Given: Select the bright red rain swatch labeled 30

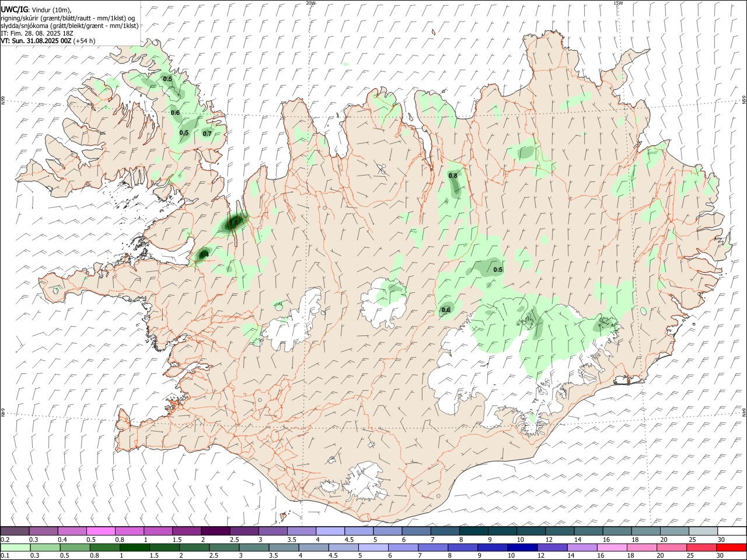Looking at the screenshot, I should click(x=731, y=547).
